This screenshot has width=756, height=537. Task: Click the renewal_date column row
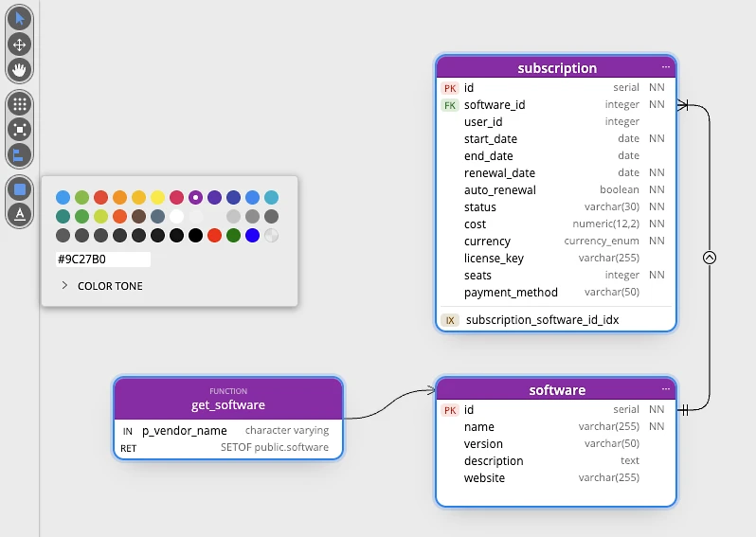[555, 173]
